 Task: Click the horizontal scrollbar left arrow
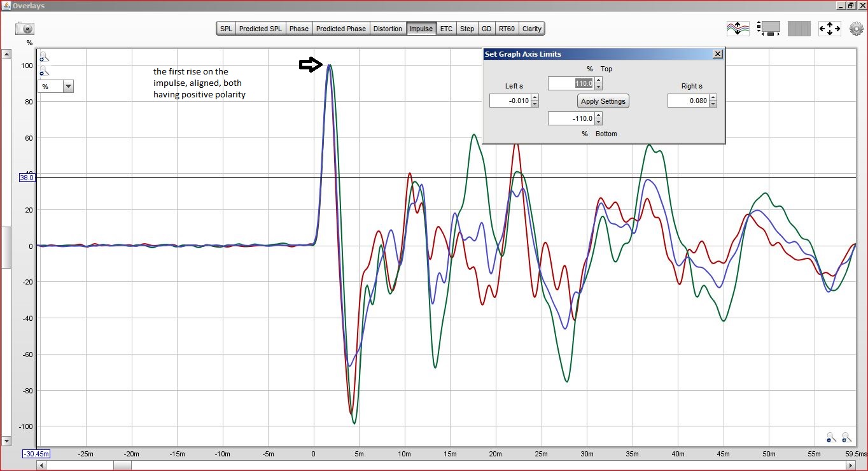pos(43,465)
